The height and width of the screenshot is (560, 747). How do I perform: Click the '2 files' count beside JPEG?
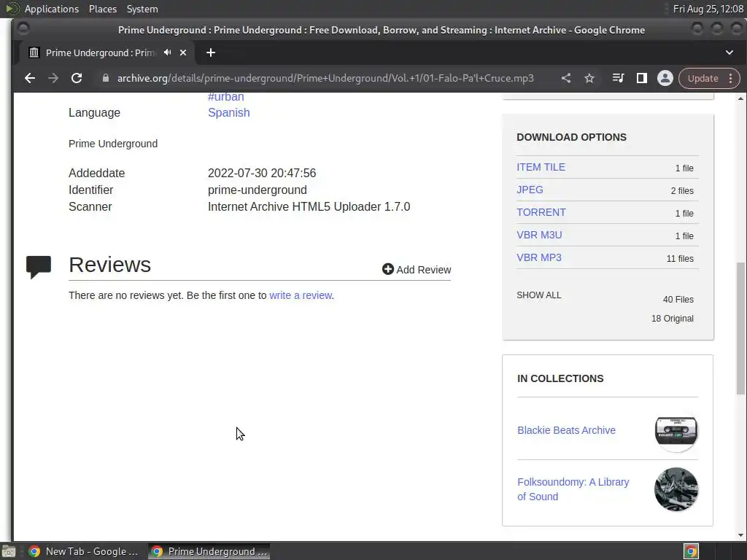tap(682, 191)
